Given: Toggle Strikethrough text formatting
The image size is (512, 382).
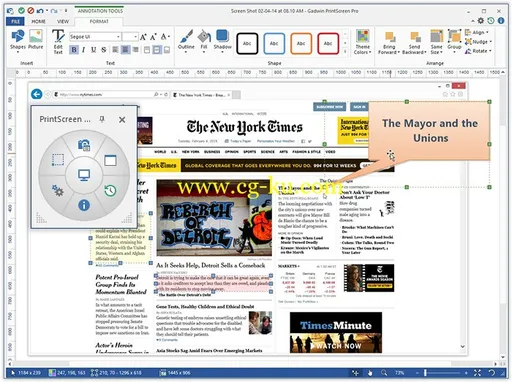Looking at the screenshot, I should pos(104,50).
